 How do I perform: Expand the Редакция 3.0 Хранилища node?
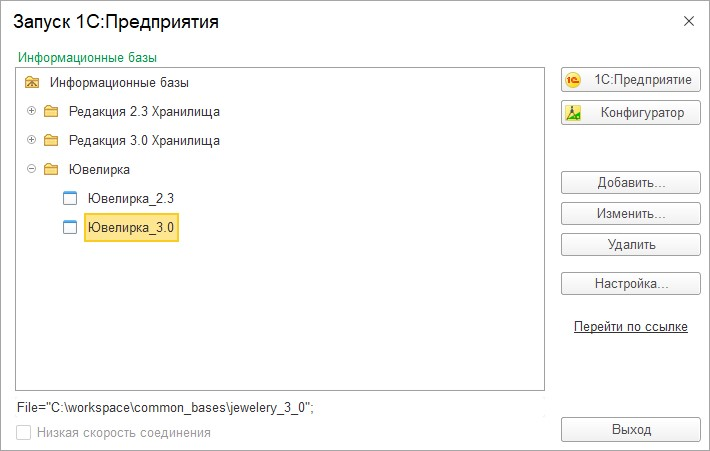31,139
